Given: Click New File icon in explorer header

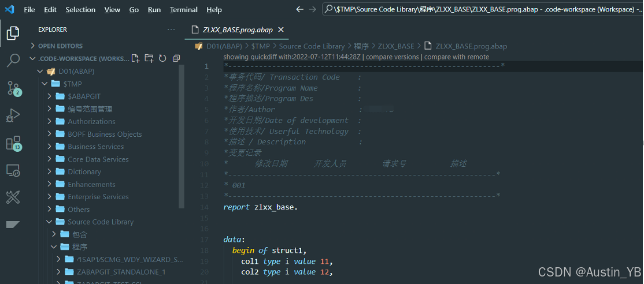Looking at the screenshot, I should 135,58.
